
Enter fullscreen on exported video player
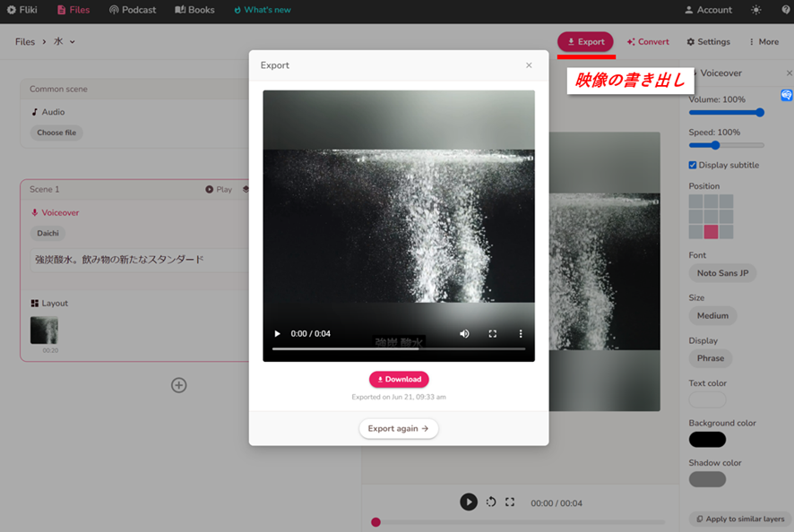pyautogui.click(x=492, y=334)
